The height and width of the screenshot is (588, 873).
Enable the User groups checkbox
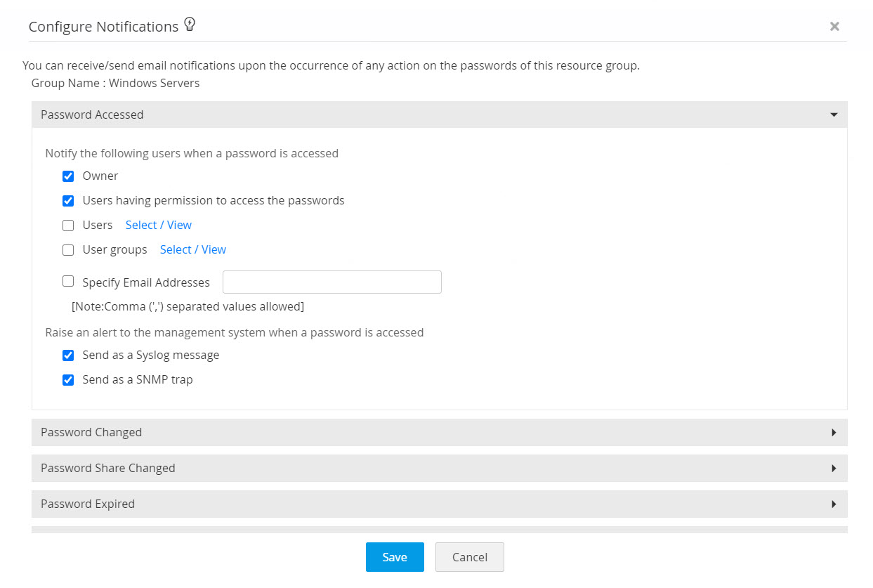(x=68, y=250)
